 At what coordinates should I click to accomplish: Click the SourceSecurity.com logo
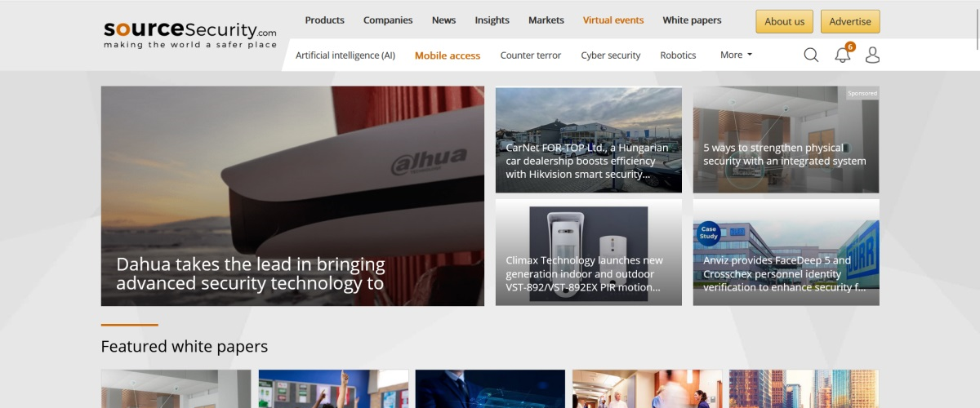[190, 34]
